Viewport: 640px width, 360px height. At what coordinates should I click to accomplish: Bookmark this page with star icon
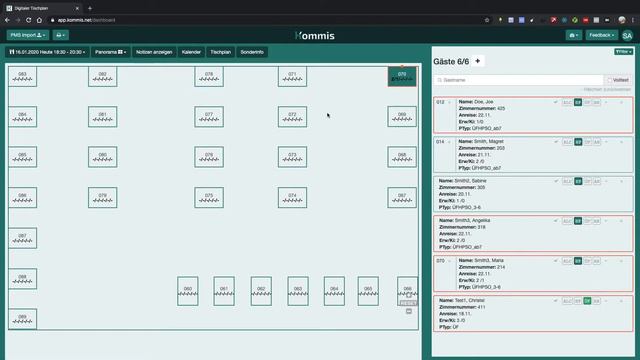(487, 20)
